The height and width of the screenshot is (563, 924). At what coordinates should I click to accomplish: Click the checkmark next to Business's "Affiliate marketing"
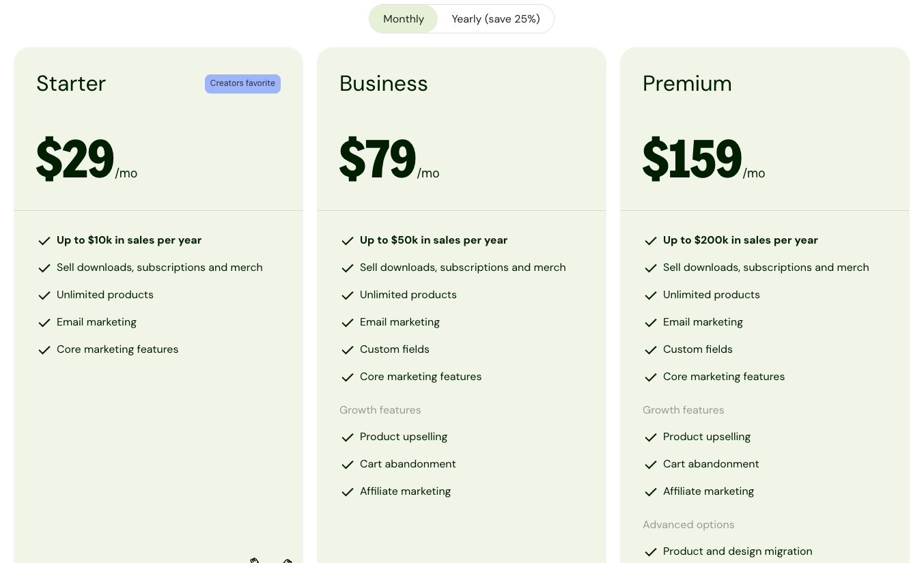348,492
